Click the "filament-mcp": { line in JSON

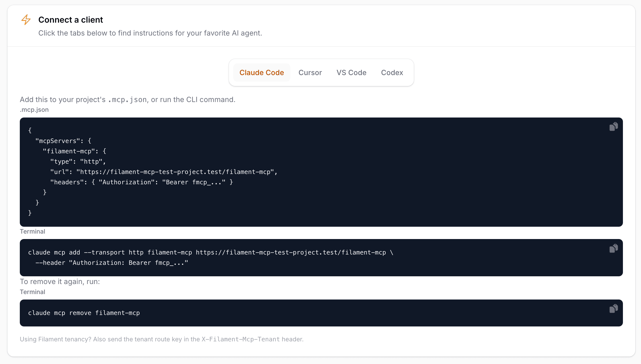pos(74,151)
